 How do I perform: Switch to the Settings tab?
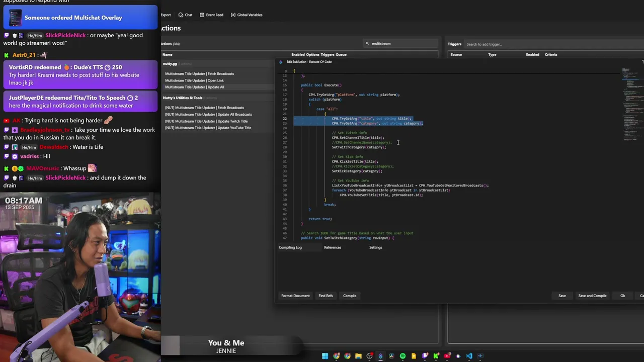[376, 247]
